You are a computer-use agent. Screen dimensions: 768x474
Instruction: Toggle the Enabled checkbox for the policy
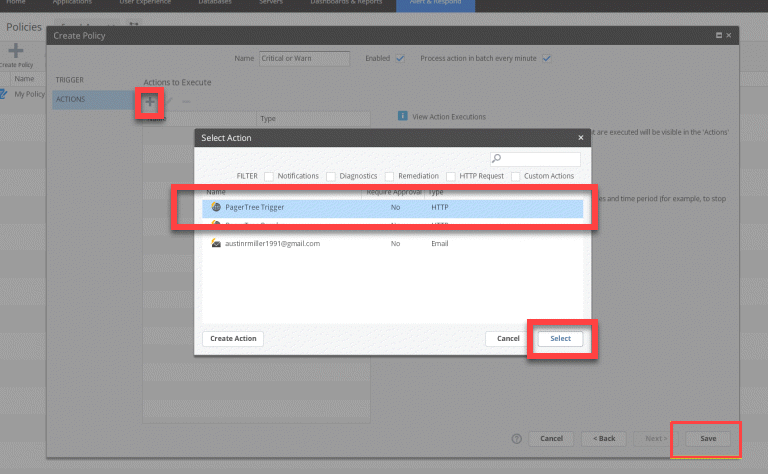tap(400, 58)
